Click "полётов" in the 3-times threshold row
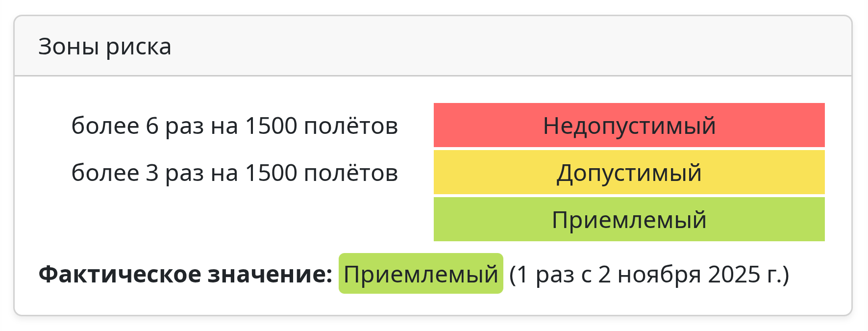The height and width of the screenshot is (331, 868). [351, 173]
